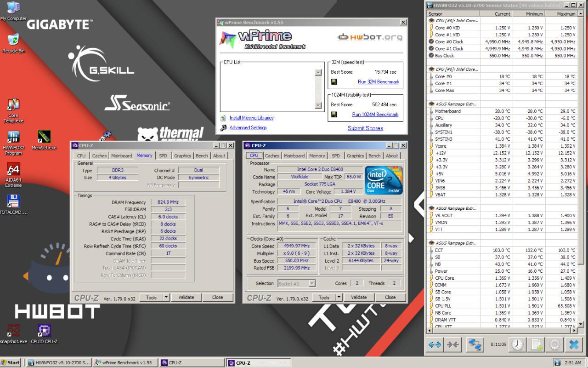The width and height of the screenshot is (588, 368).
Task: Open About tab in right CPU-Z window
Action: pos(392,156)
